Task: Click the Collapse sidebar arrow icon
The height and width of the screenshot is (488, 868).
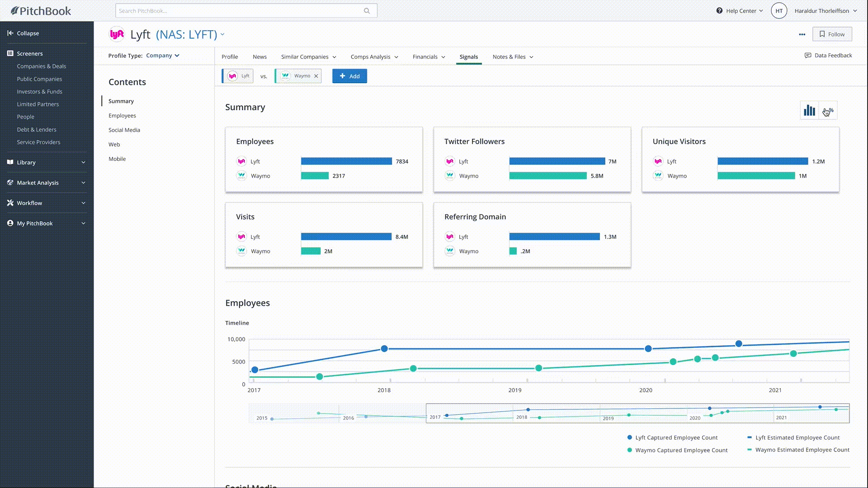Action: point(10,33)
